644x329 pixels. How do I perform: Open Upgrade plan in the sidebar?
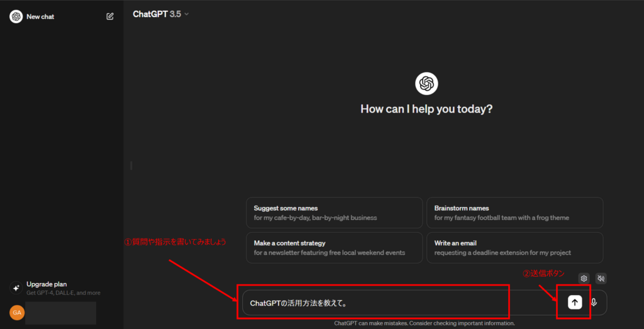click(62, 288)
